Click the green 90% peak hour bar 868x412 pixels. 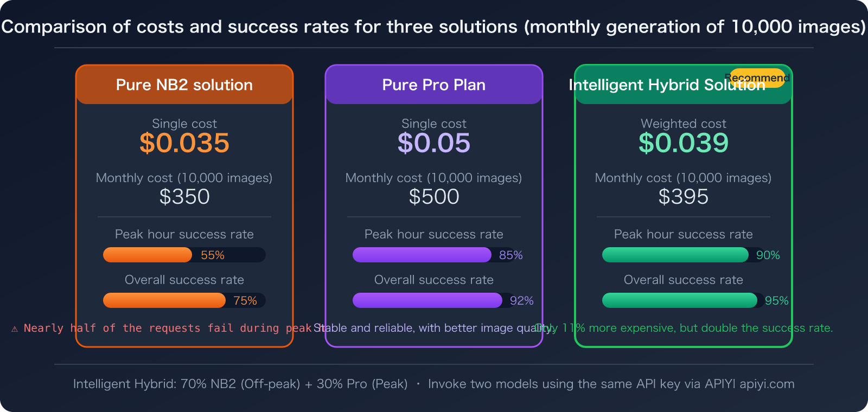(675, 255)
